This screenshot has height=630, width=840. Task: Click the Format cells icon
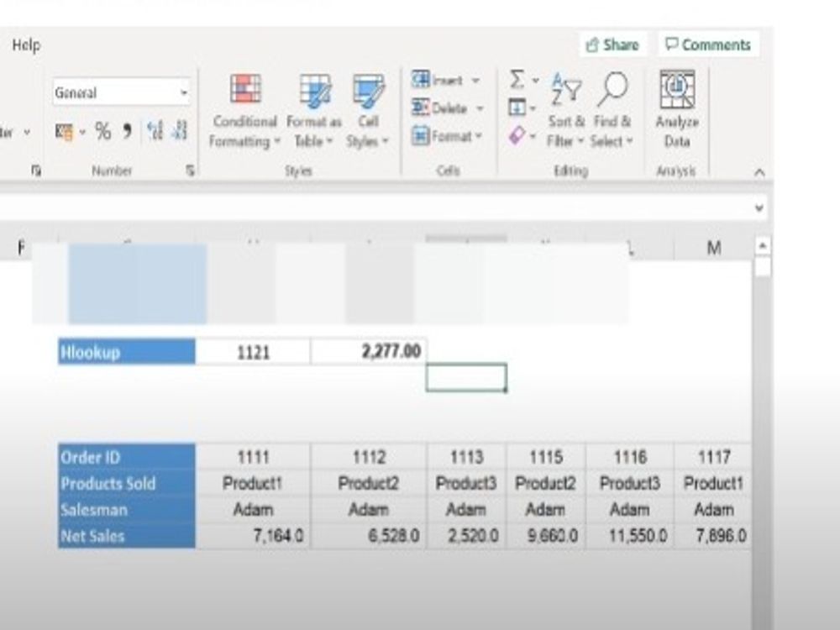pyautogui.click(x=421, y=135)
